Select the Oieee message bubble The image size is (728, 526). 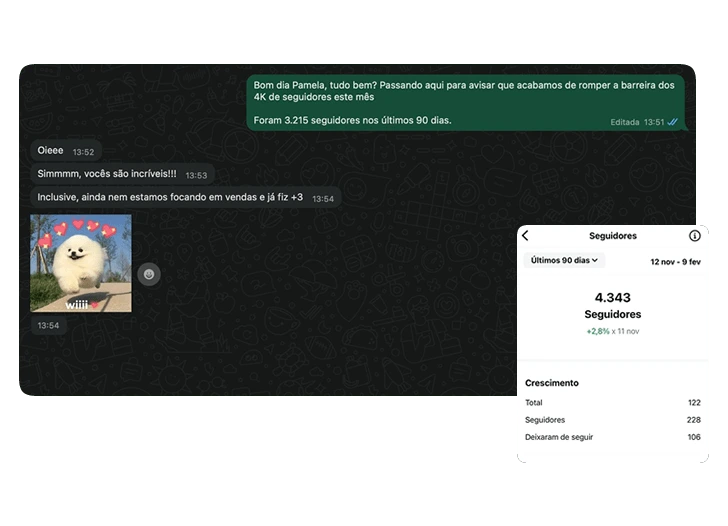(65, 151)
